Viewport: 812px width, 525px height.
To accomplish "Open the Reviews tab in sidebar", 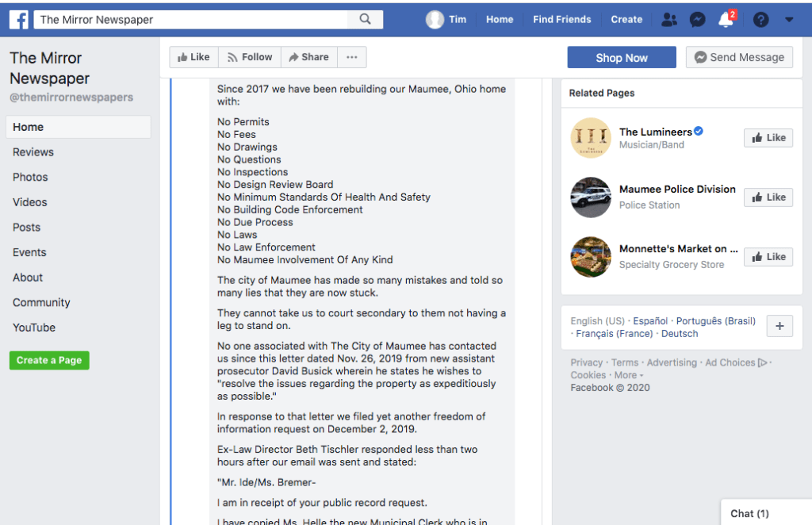I will (33, 152).
